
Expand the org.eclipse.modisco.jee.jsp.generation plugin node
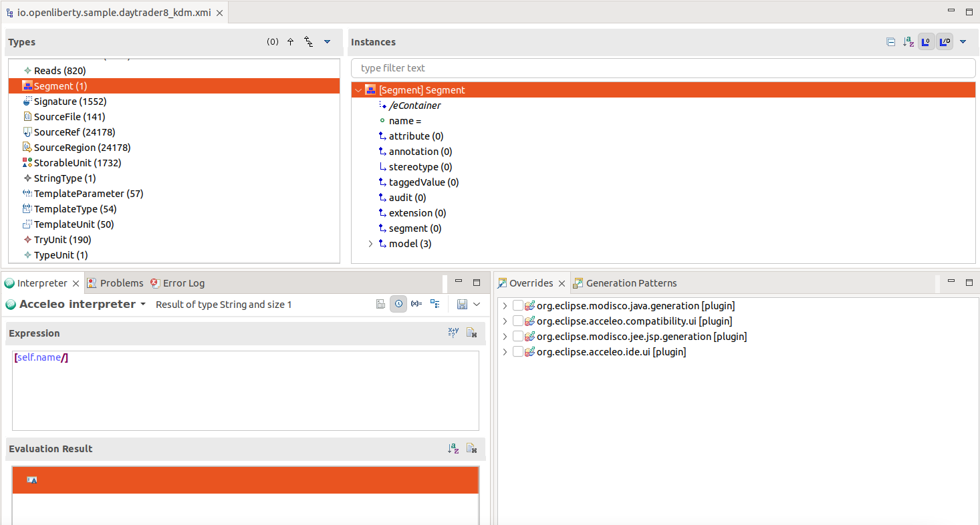[x=504, y=337]
